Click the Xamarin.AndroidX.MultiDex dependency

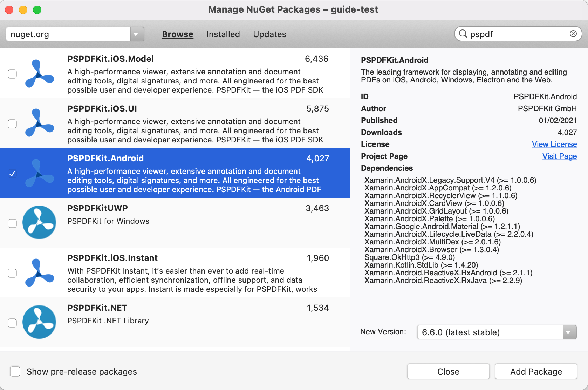(x=432, y=242)
